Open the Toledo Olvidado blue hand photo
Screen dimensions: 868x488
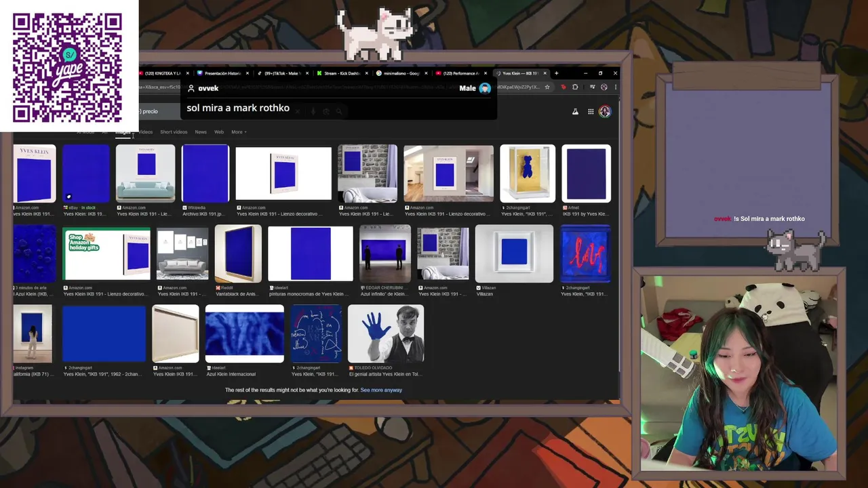(x=386, y=333)
